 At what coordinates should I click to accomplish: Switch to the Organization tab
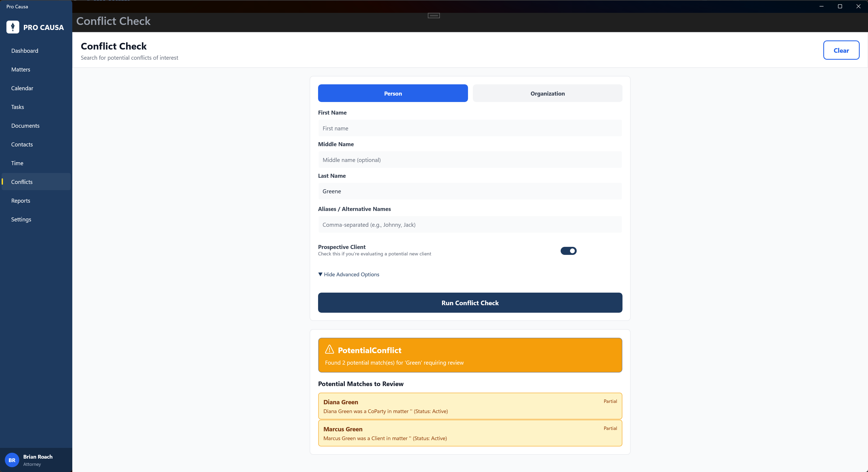[547, 93]
